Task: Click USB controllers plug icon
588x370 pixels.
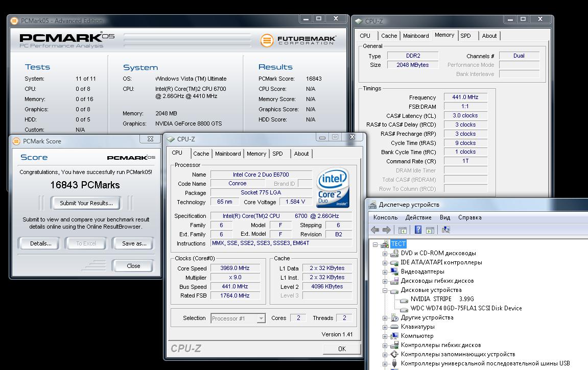Action: [x=394, y=363]
